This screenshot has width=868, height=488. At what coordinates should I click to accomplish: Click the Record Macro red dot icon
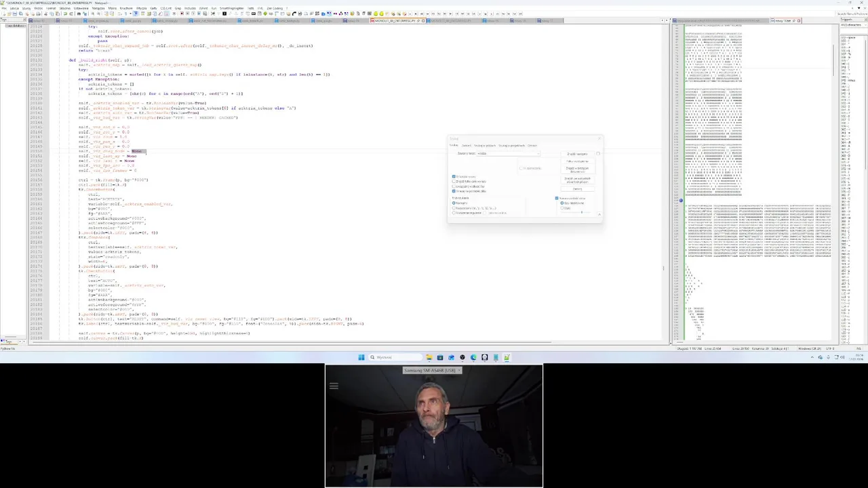tap(181, 14)
